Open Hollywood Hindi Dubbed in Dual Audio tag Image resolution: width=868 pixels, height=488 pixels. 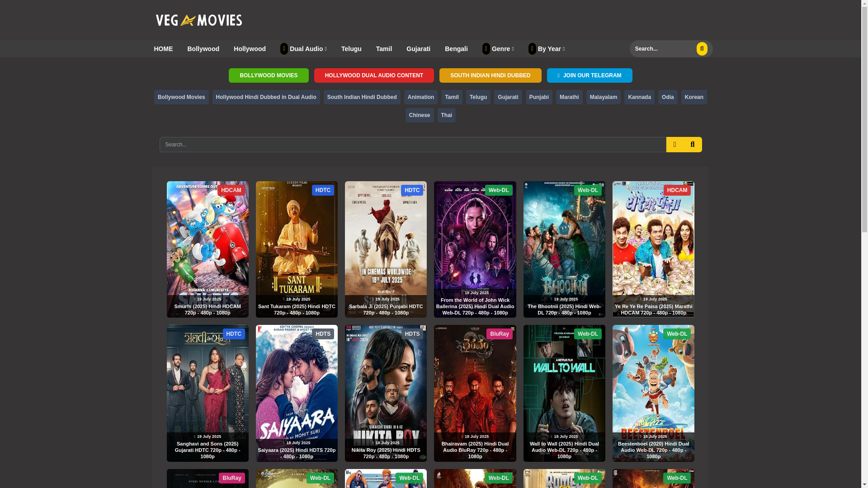pyautogui.click(x=266, y=97)
